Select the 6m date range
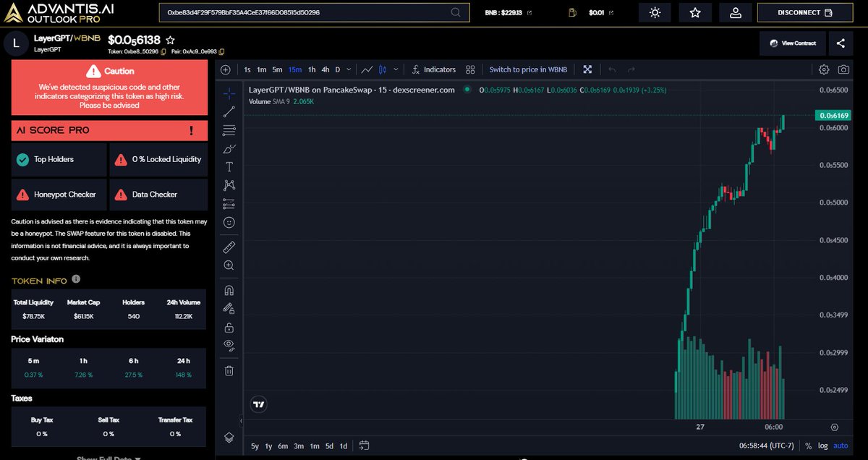 click(283, 446)
